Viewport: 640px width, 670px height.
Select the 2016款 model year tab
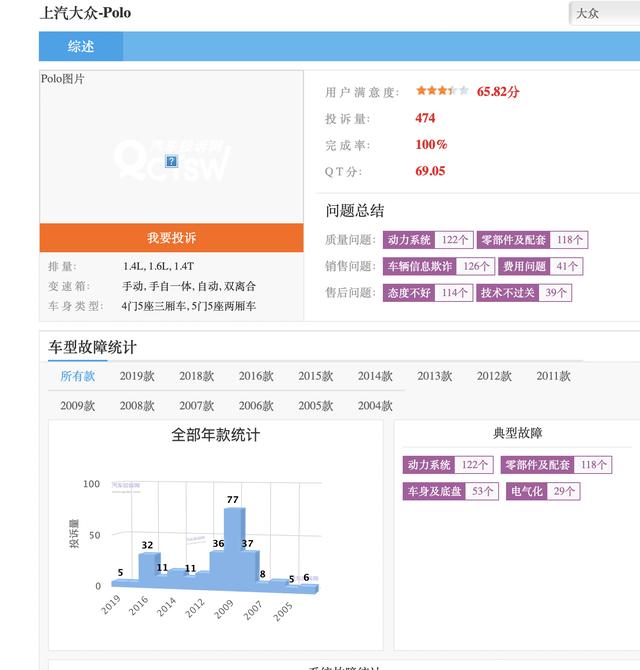tap(256, 376)
